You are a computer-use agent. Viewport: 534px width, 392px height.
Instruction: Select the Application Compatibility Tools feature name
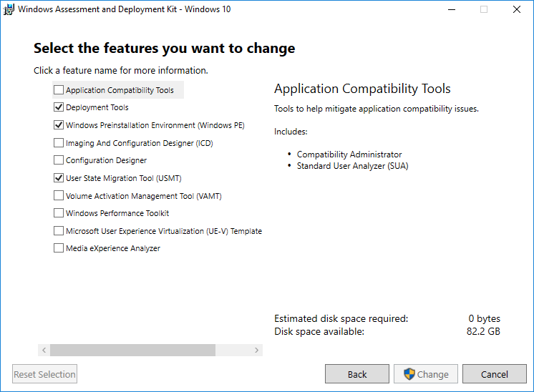click(120, 90)
